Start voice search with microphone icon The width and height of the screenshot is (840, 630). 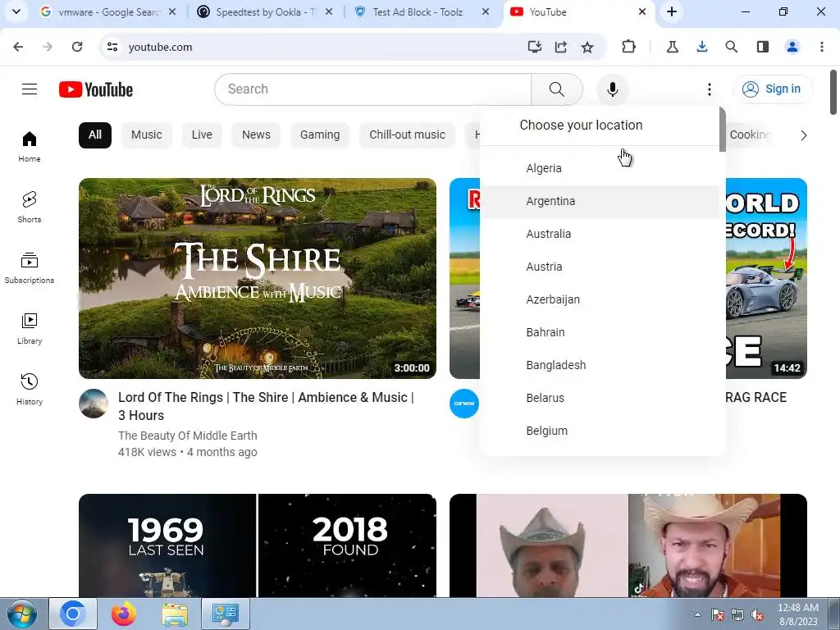click(x=612, y=89)
